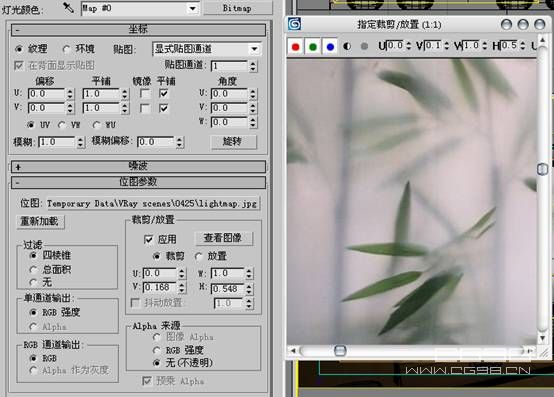Select the VW radio button

(x=62, y=125)
